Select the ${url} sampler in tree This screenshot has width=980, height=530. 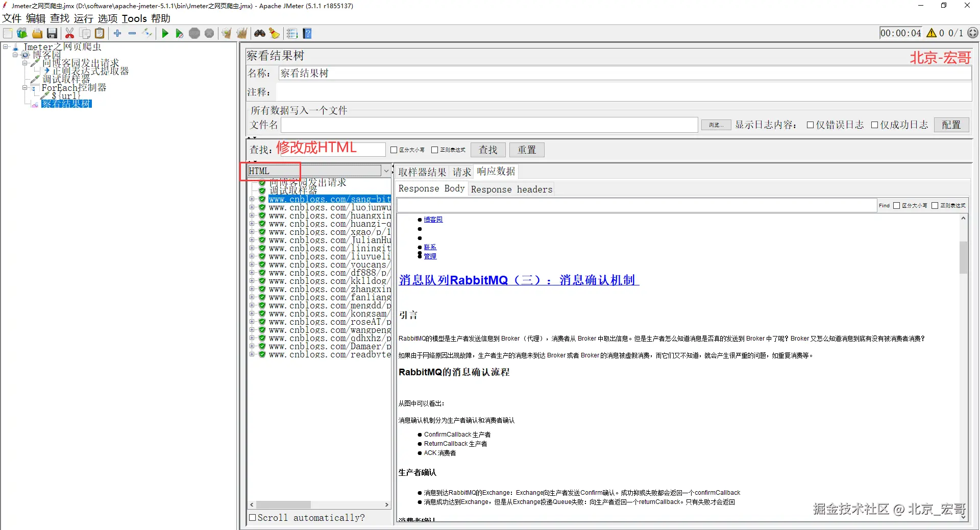(x=66, y=96)
